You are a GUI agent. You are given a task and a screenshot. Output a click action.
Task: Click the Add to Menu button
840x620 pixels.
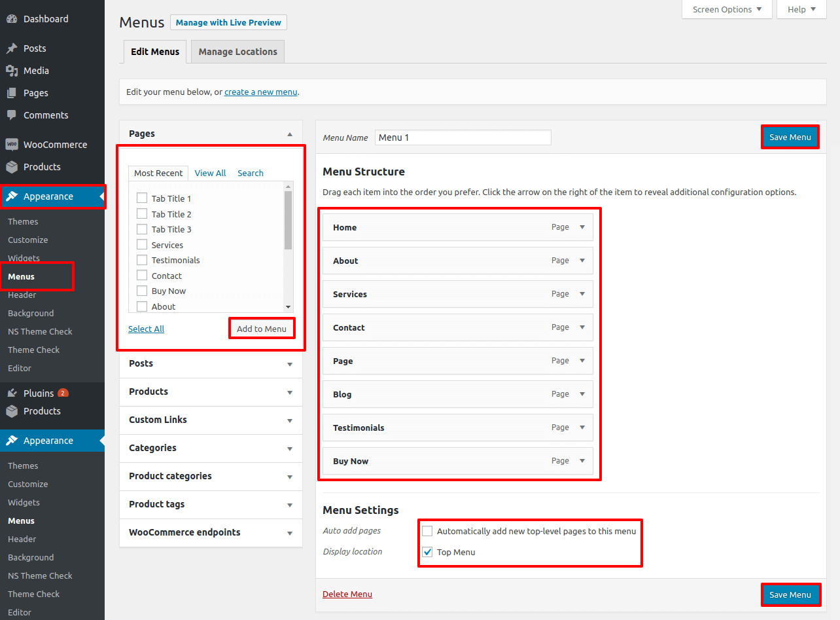(x=262, y=328)
